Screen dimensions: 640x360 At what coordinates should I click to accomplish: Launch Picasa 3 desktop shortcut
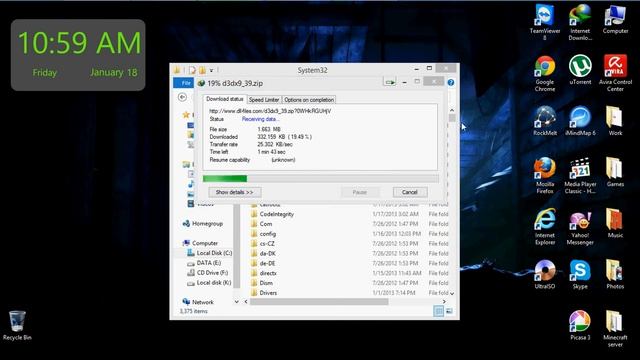pos(580,326)
